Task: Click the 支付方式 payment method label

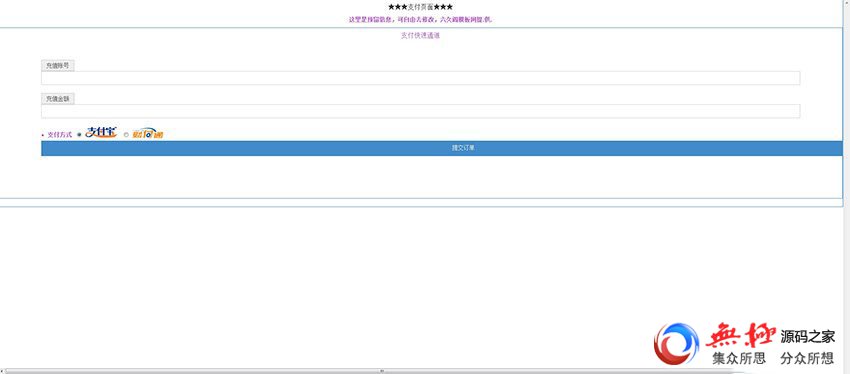Action: [60, 134]
